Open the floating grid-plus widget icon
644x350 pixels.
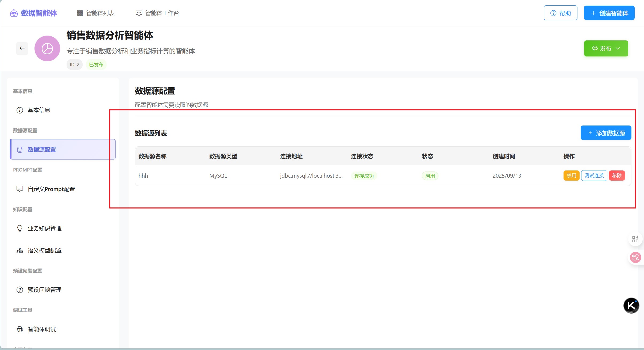[635, 239]
